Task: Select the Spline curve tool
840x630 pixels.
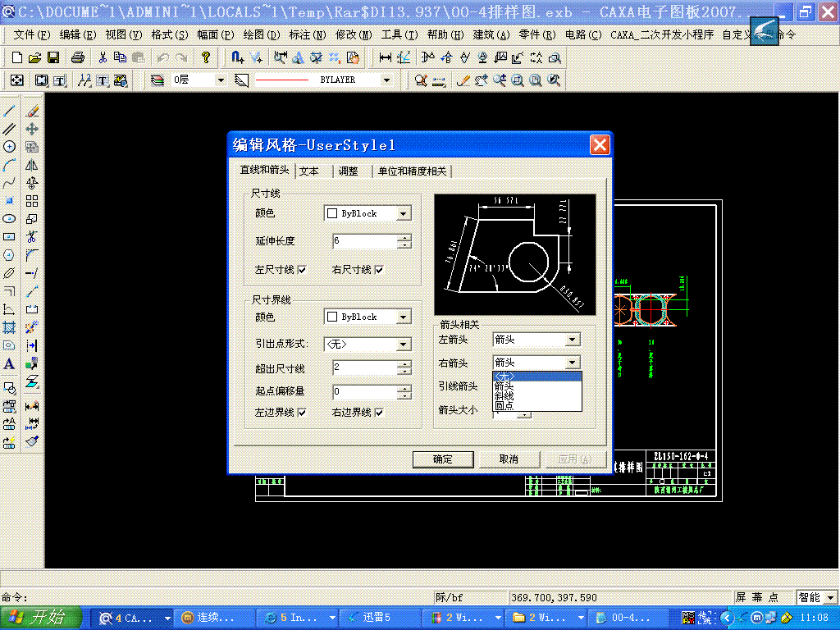Action: 9,183
